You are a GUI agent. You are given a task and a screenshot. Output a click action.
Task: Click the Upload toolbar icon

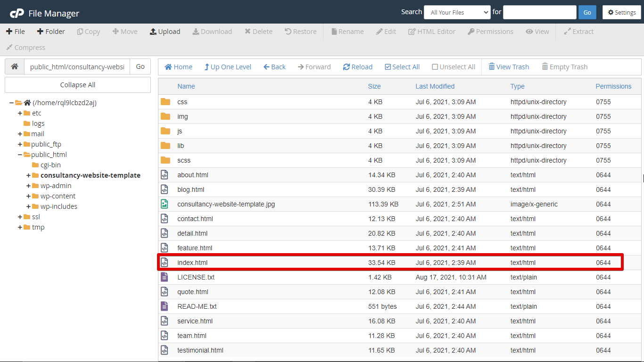coord(153,32)
